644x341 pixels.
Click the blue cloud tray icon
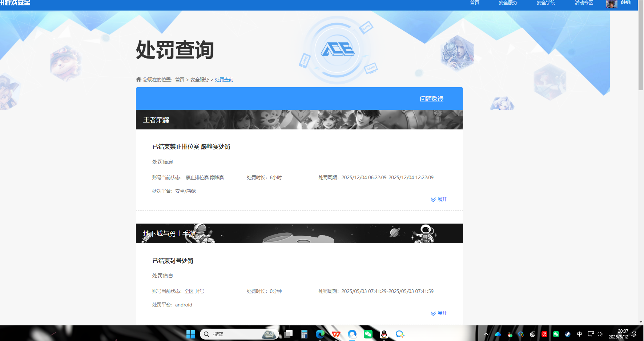tap(498, 334)
